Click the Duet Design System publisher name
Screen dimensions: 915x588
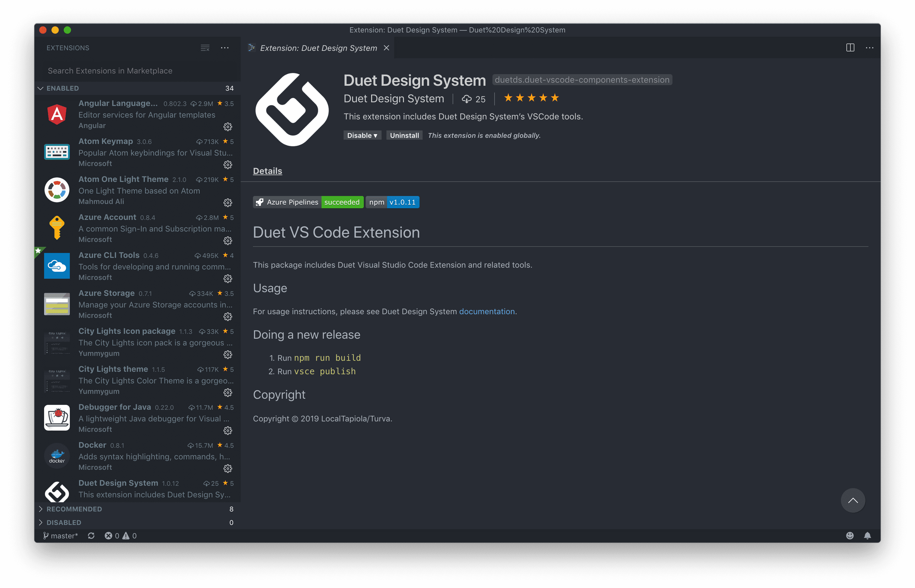click(393, 99)
